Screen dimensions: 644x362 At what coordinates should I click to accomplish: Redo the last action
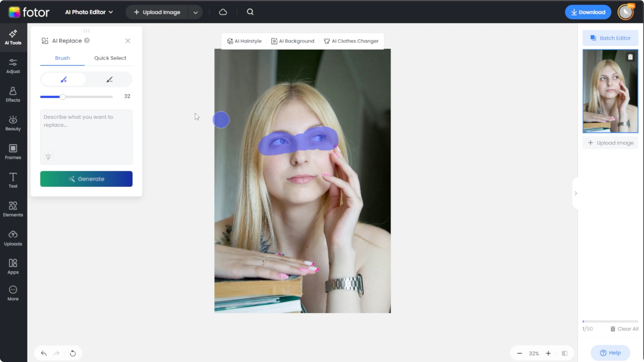coord(57,353)
